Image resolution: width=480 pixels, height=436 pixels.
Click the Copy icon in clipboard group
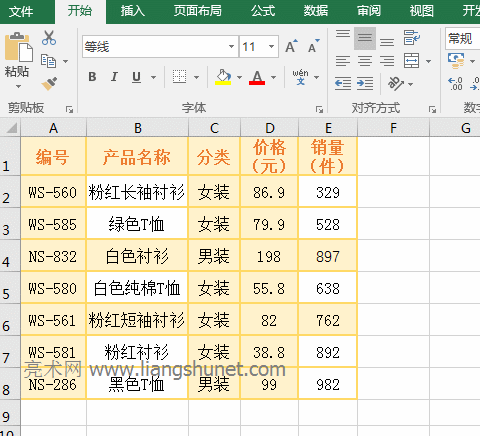pos(48,61)
